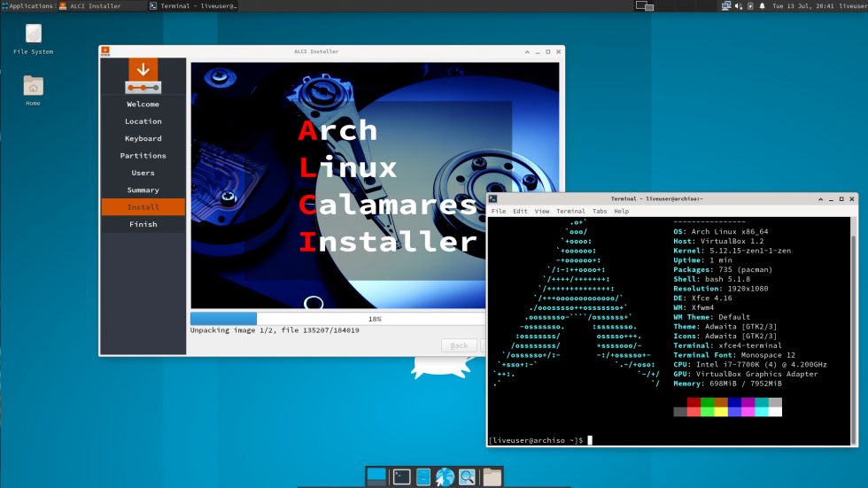Select the Welcome step in installer sidebar
Image resolution: width=868 pixels, height=488 pixels.
pyautogui.click(x=143, y=104)
